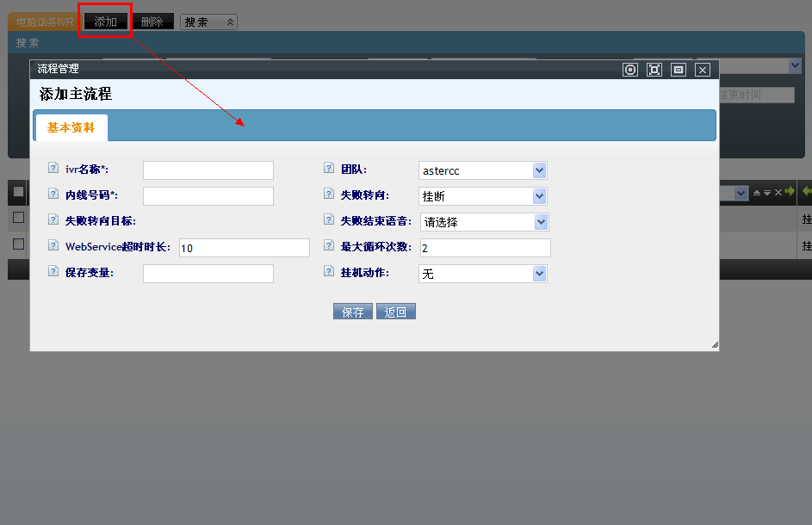Image resolution: width=812 pixels, height=525 pixels.
Task: Toggle the select-all checkbox in table header
Action: click(x=18, y=192)
